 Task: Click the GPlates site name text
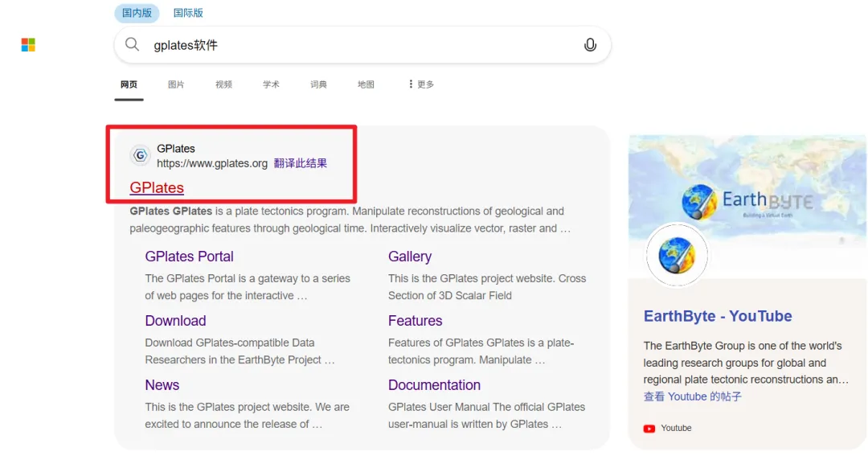pyautogui.click(x=176, y=149)
